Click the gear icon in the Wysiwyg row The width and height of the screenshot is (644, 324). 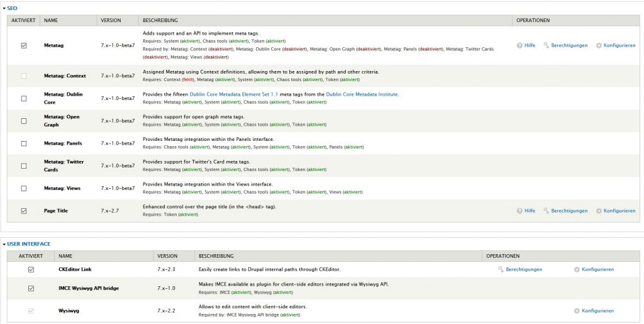(577, 311)
